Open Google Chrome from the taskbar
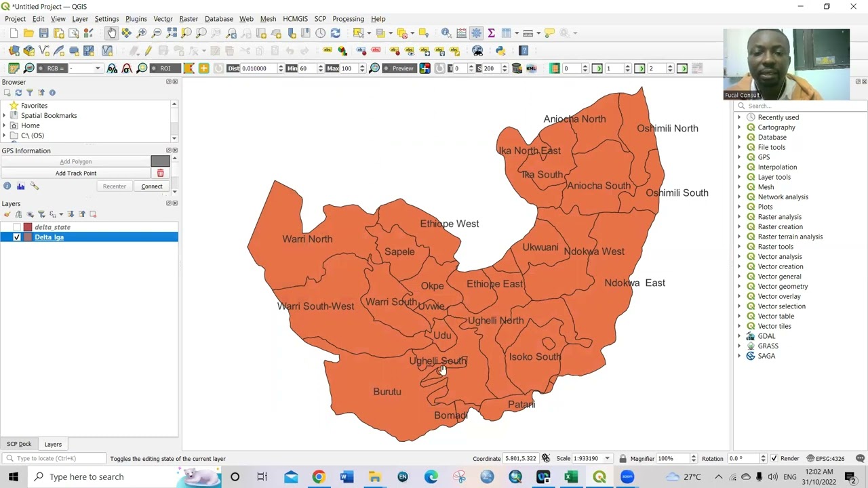868x488 pixels. pyautogui.click(x=318, y=476)
